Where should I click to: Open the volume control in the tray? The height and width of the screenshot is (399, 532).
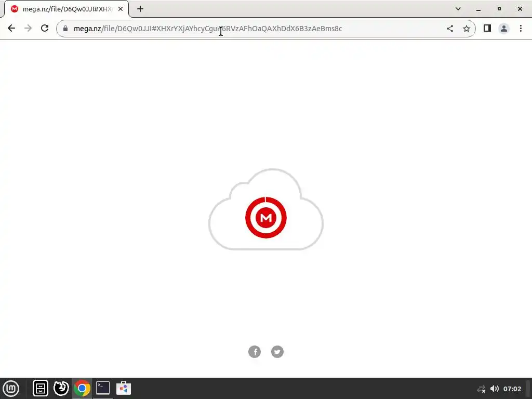pos(495,389)
